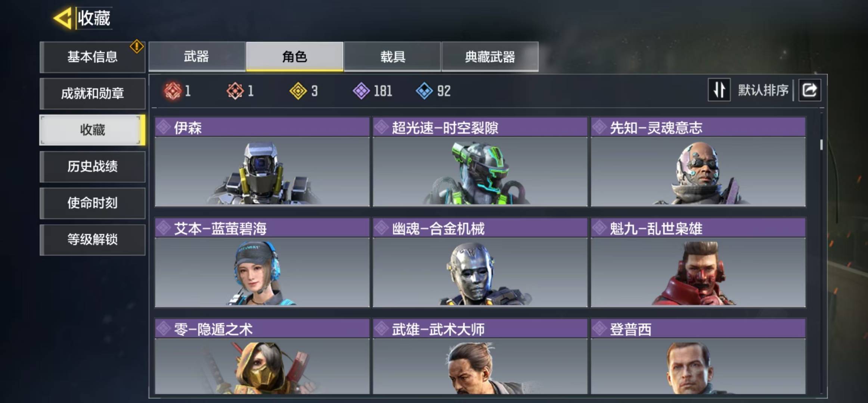Screen dimensions: 868x403
Task: Select the 伊森 character card
Action: tap(262, 162)
